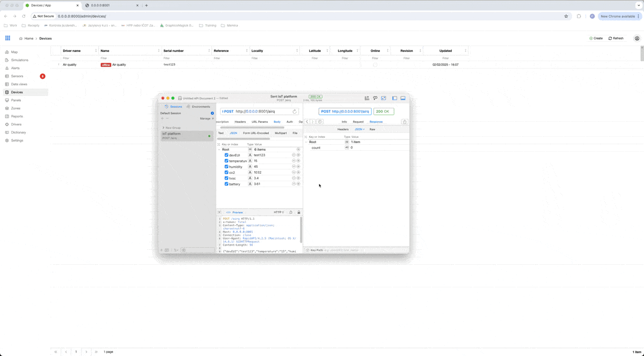Open the user account icon at top right

pos(637,38)
